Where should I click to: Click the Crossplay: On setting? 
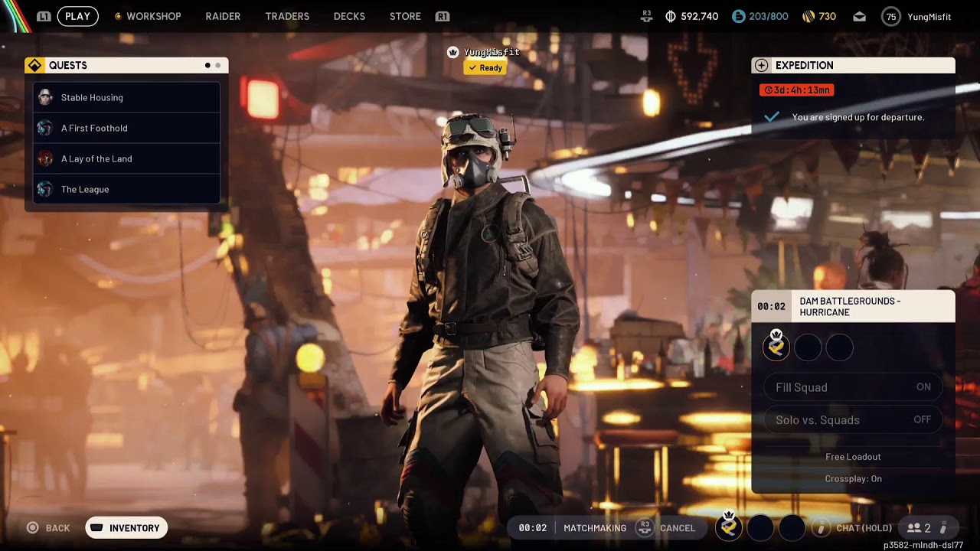(853, 479)
